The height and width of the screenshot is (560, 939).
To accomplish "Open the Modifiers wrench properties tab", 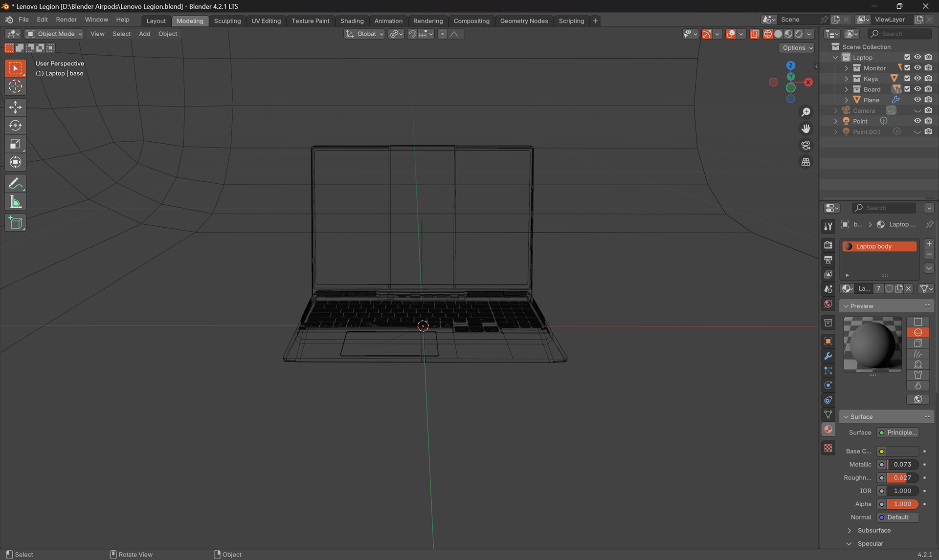I will pos(828,356).
